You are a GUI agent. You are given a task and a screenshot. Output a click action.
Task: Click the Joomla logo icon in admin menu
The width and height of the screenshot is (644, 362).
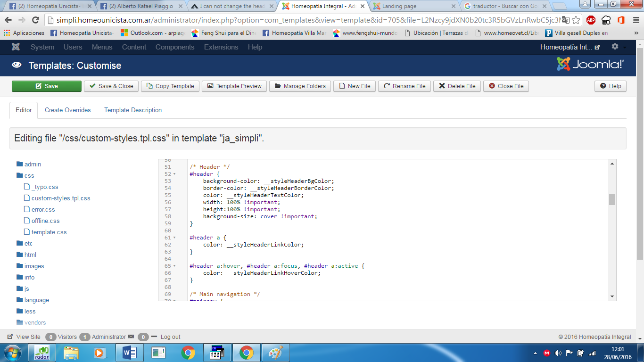(x=16, y=47)
